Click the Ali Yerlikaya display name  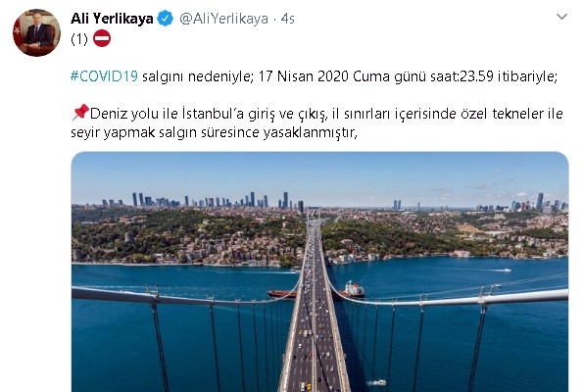click(x=112, y=19)
